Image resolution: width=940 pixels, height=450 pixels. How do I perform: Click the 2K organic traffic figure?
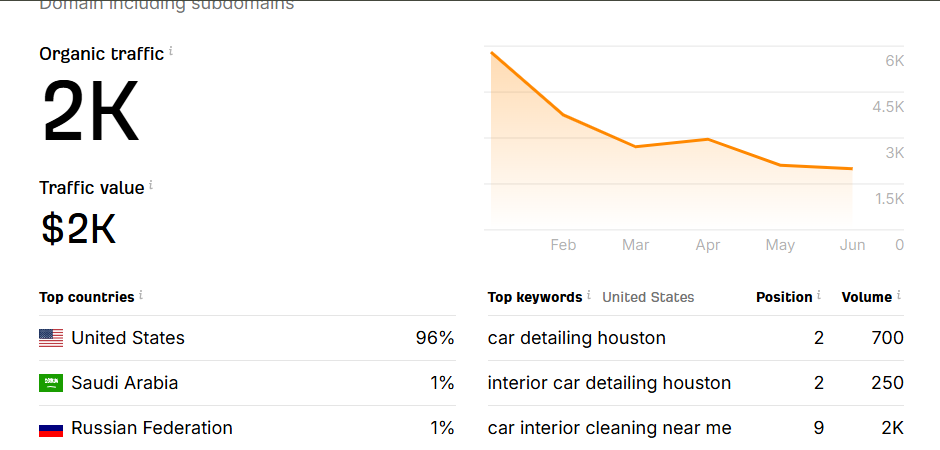click(x=91, y=113)
